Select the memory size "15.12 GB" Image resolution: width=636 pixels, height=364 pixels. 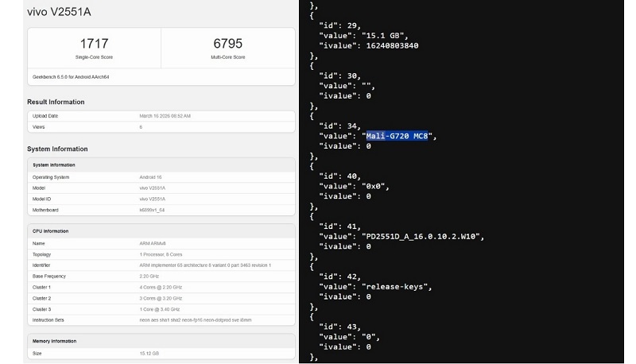click(x=149, y=354)
